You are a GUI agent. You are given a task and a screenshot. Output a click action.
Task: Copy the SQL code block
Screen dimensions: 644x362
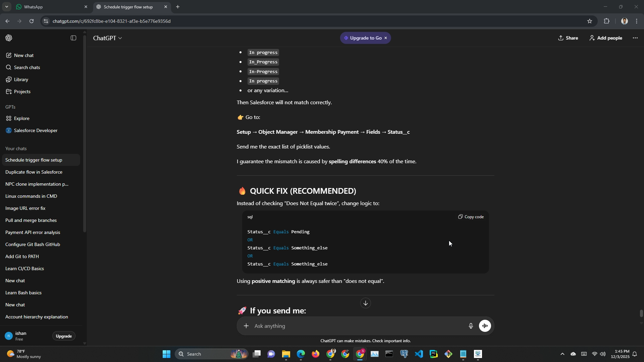point(471,217)
